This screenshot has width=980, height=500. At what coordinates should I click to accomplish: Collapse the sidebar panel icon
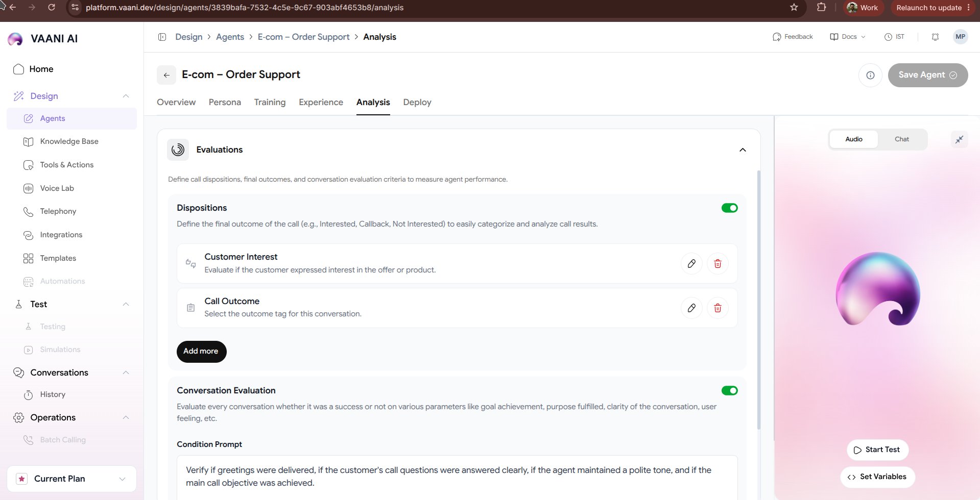pyautogui.click(x=162, y=37)
